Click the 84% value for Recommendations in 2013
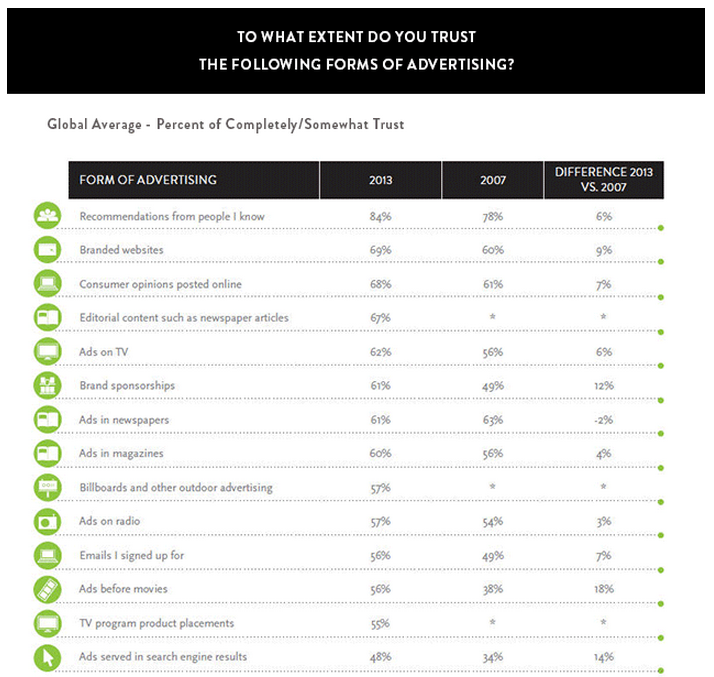The width and height of the screenshot is (714, 677). point(380,216)
